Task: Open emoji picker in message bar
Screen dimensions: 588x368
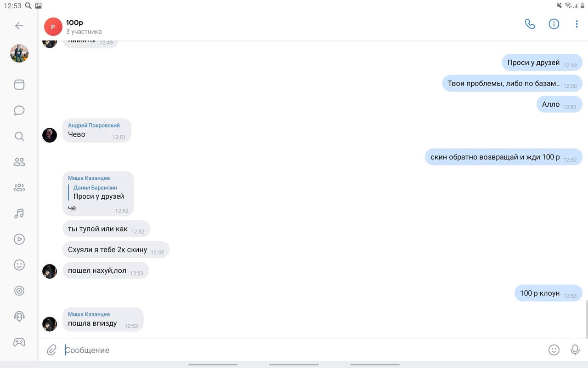Action: click(554, 350)
